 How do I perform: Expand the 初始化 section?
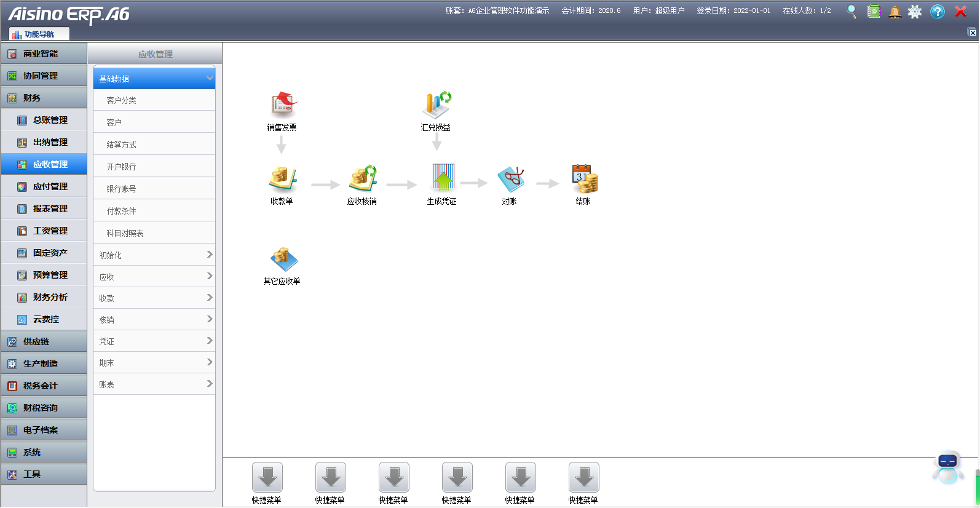click(154, 255)
